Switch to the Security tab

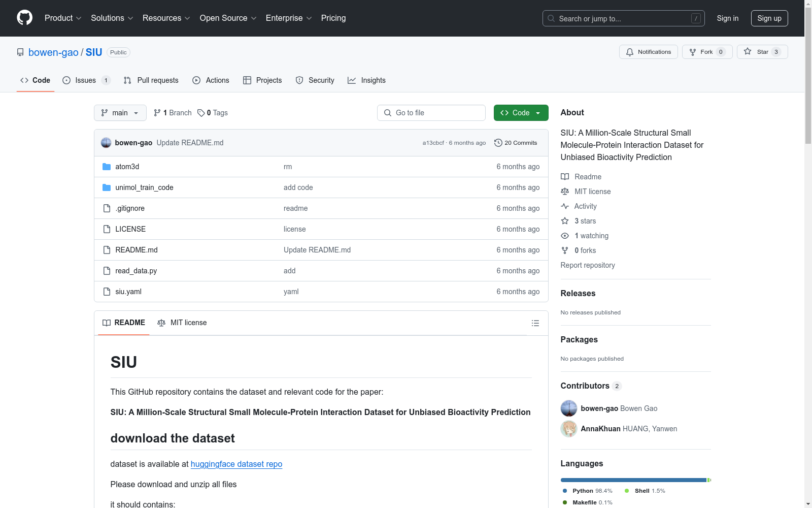click(x=315, y=80)
